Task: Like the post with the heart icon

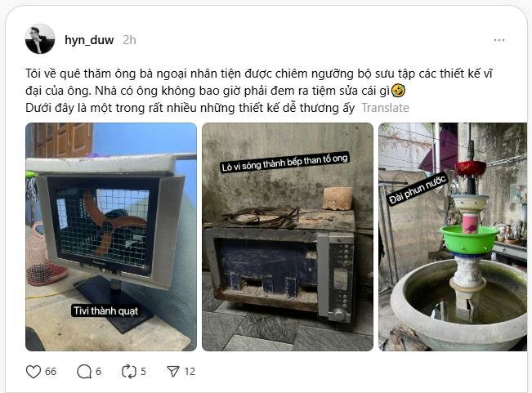Action: click(34, 372)
